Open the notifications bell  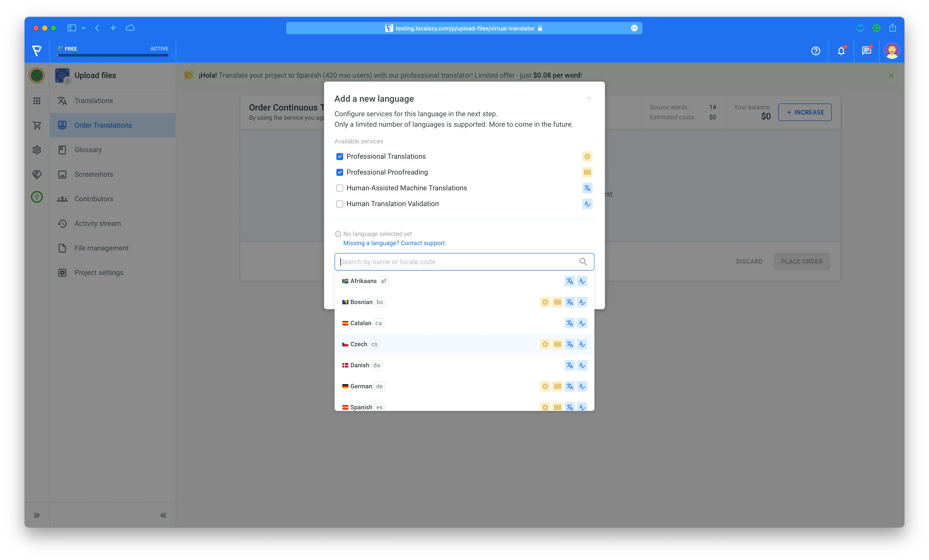(x=841, y=51)
